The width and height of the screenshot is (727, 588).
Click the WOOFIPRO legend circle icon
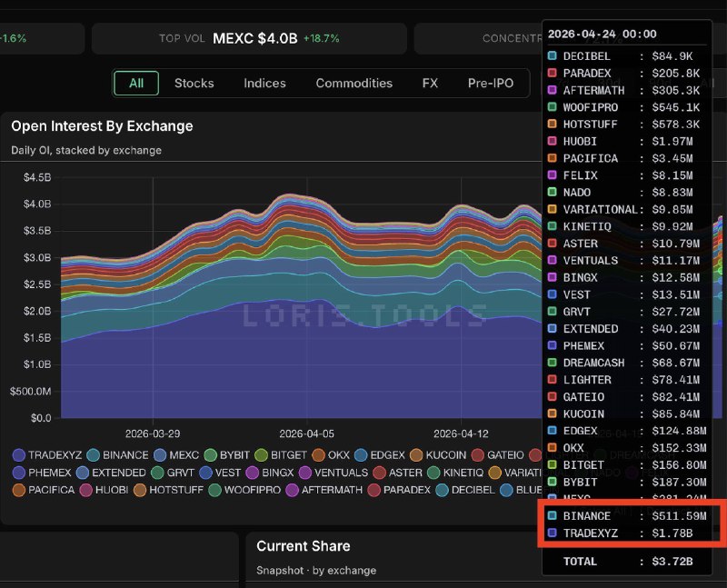click(x=214, y=490)
